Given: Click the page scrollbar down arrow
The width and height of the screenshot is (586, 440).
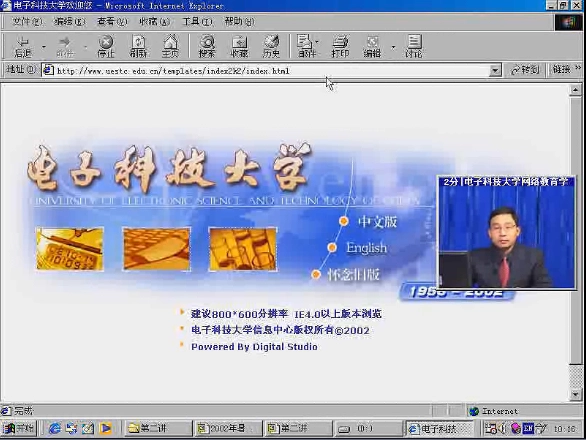Looking at the screenshot, I should (x=576, y=394).
